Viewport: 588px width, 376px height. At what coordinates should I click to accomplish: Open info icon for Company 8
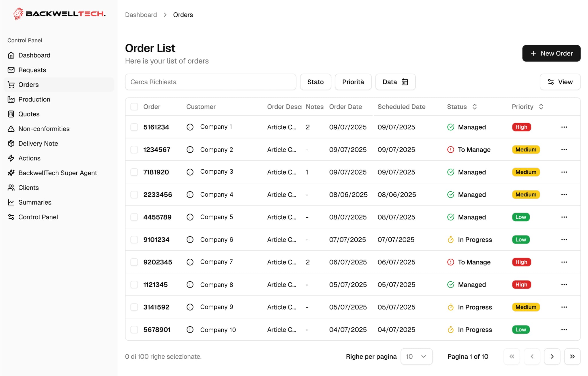coord(190,285)
